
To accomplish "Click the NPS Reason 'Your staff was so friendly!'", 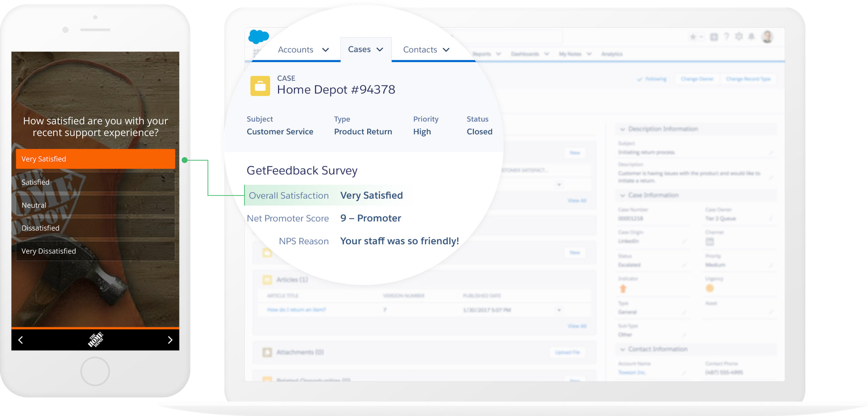I will click(x=399, y=241).
